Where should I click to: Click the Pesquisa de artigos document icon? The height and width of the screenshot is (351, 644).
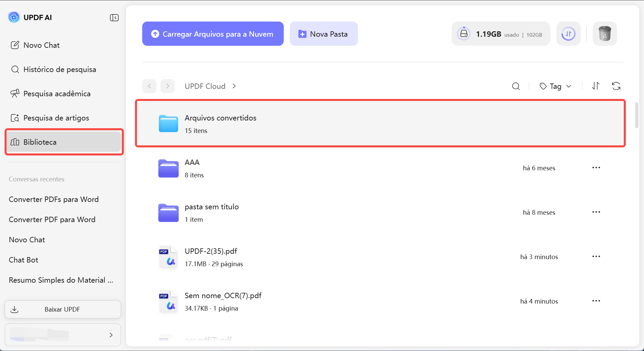[x=15, y=118]
